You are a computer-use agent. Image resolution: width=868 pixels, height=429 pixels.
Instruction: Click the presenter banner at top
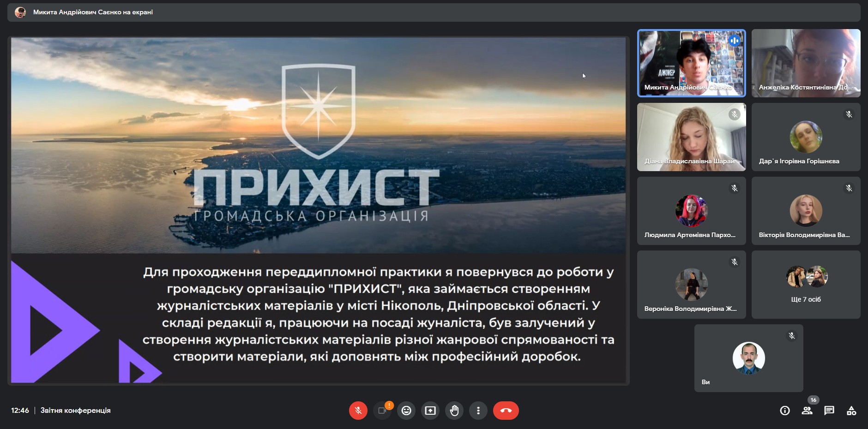click(92, 12)
